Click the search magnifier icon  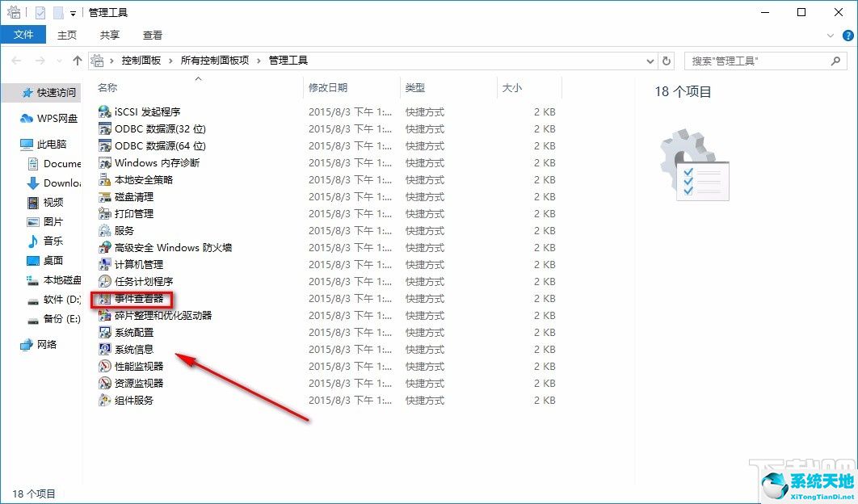(835, 61)
